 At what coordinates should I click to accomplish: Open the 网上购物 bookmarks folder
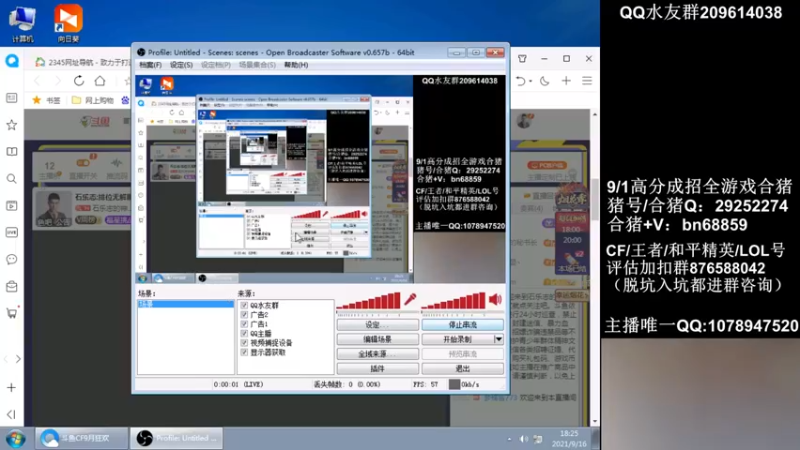point(92,100)
